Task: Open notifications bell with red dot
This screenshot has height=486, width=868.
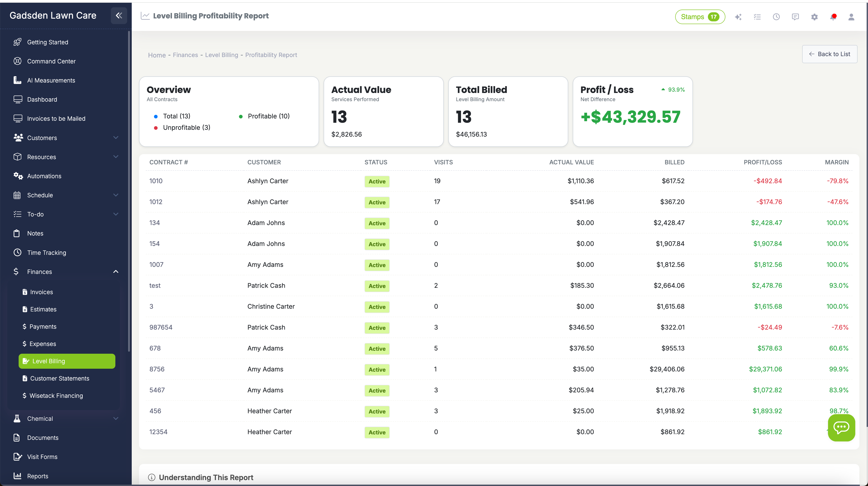Action: (833, 17)
